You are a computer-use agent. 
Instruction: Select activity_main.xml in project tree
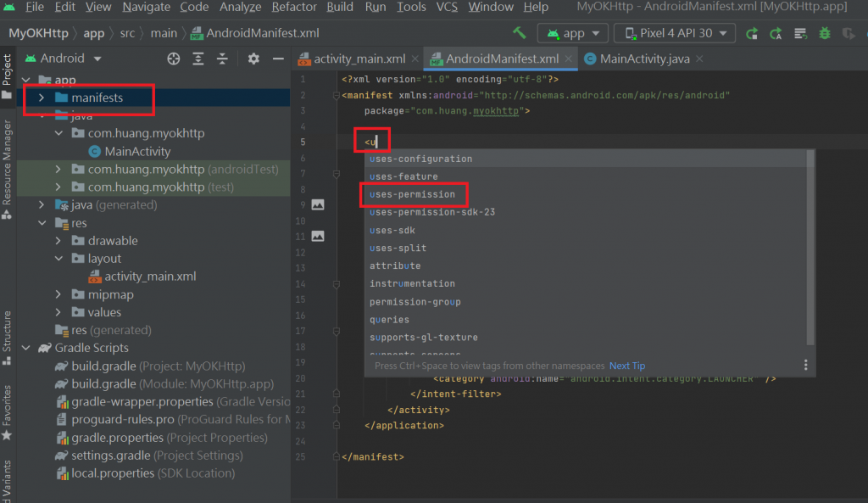(142, 277)
